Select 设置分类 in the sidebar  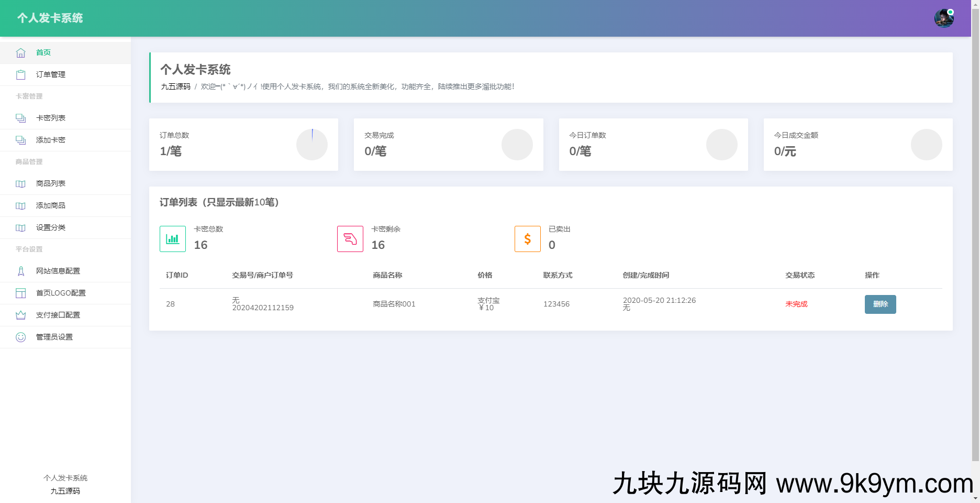51,228
